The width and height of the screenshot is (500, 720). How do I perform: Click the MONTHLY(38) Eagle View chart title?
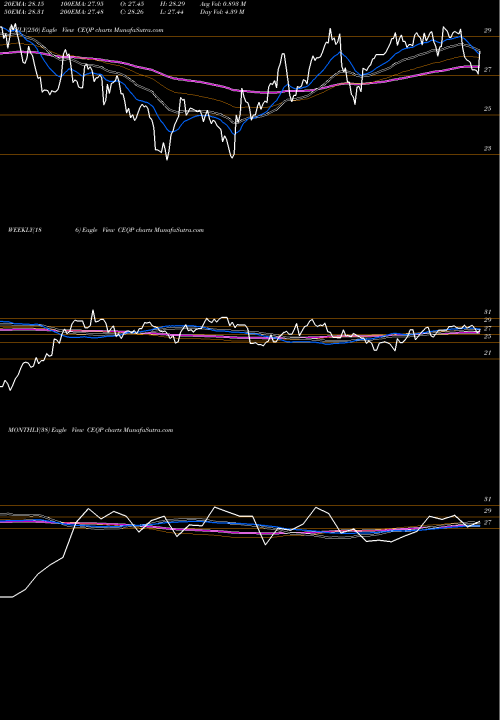pyautogui.click(x=90, y=430)
